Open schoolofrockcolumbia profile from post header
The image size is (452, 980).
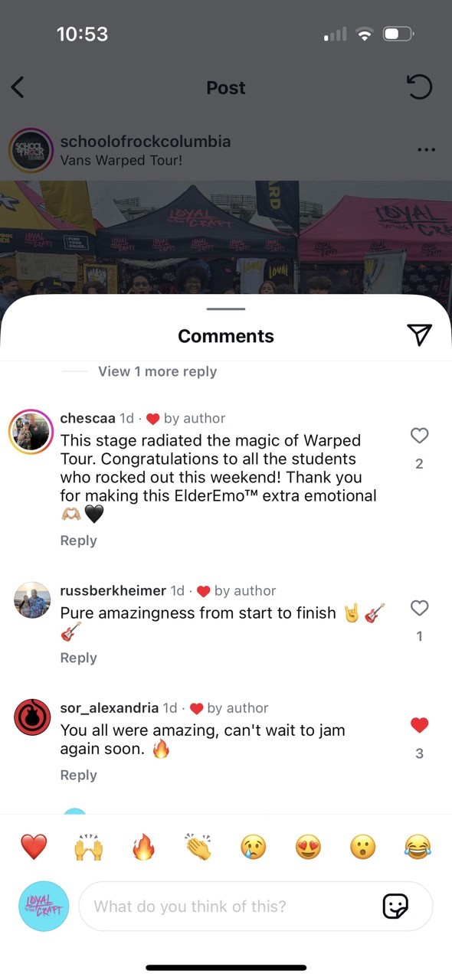[145, 142]
